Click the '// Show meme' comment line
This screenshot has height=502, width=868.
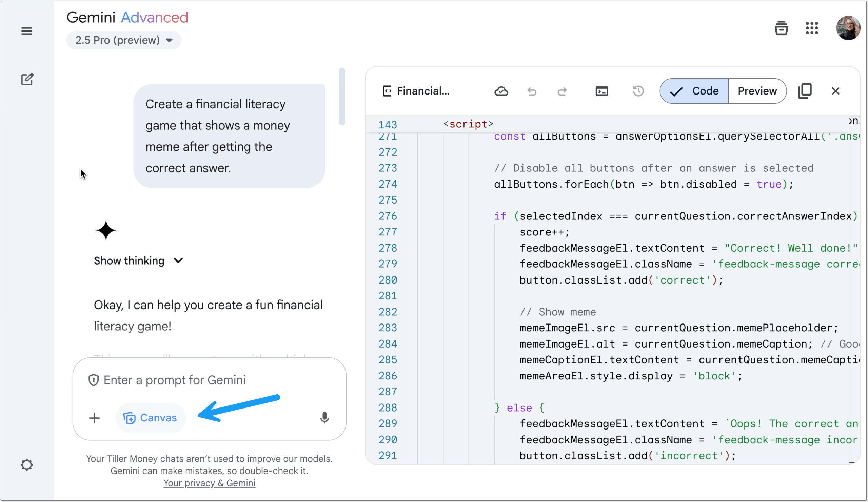(558, 312)
